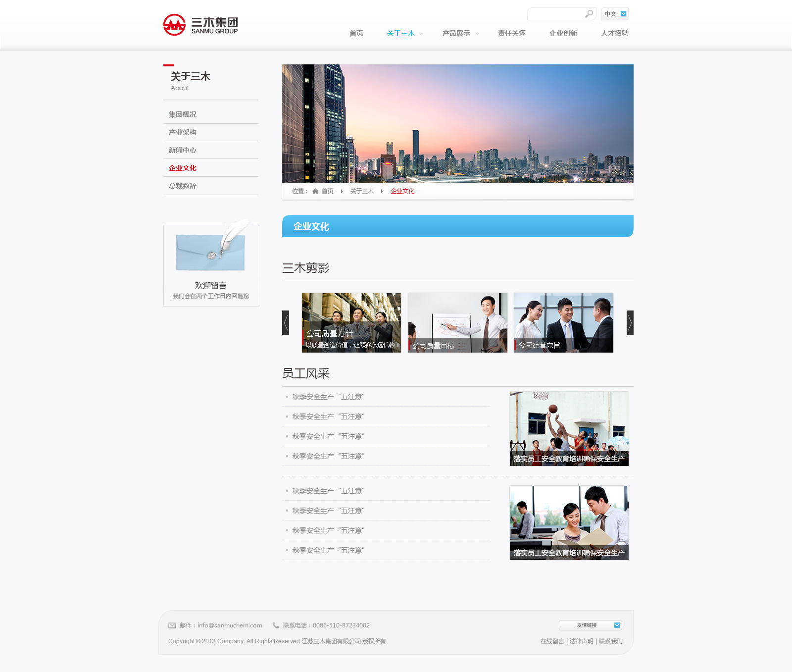Open the 中文 language dropdown
The height and width of the screenshot is (672, 792).
(x=615, y=14)
